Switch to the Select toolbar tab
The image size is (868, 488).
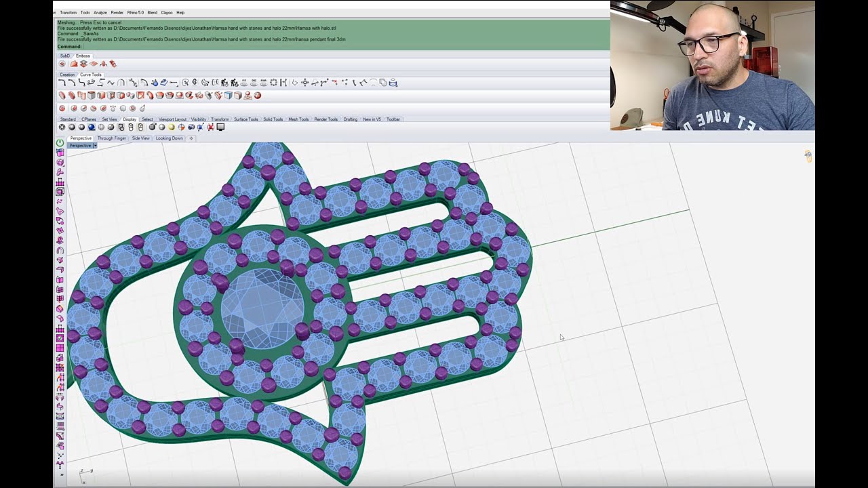click(x=147, y=119)
